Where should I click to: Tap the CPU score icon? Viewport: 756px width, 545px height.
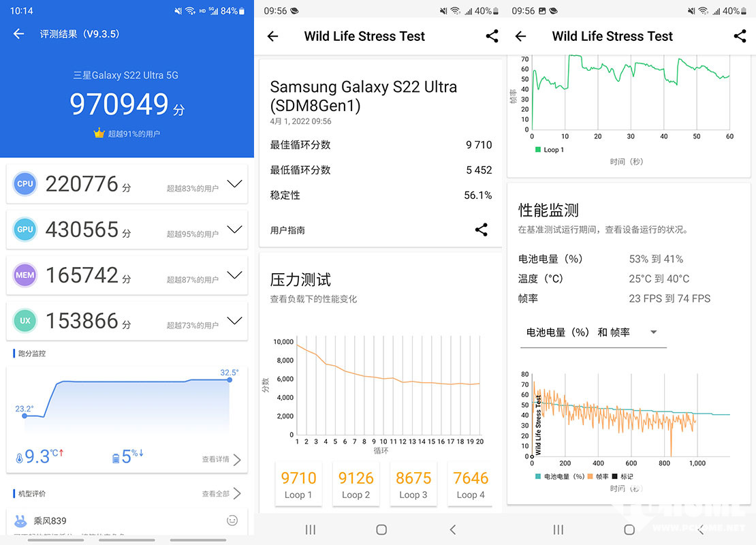pyautogui.click(x=25, y=184)
